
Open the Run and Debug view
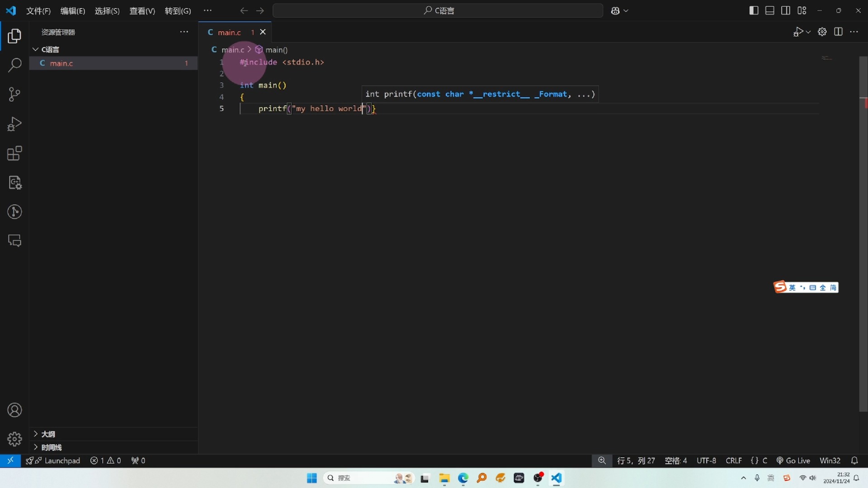coord(14,124)
